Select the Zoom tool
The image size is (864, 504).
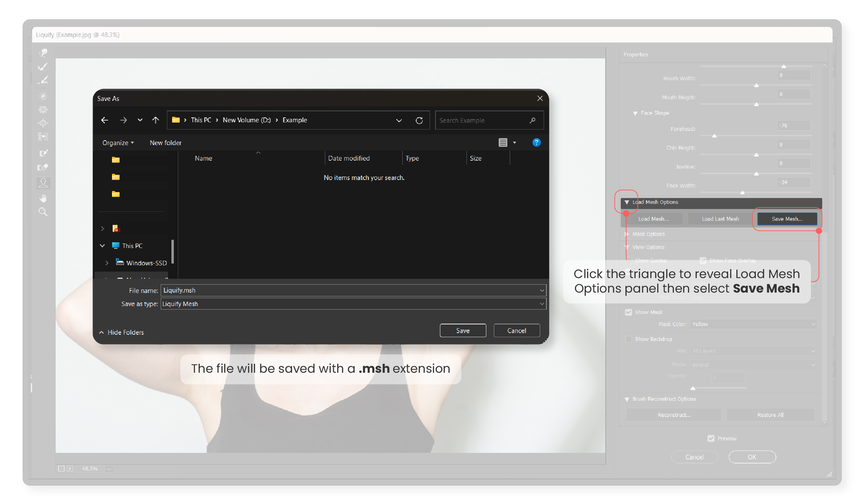[x=43, y=212]
